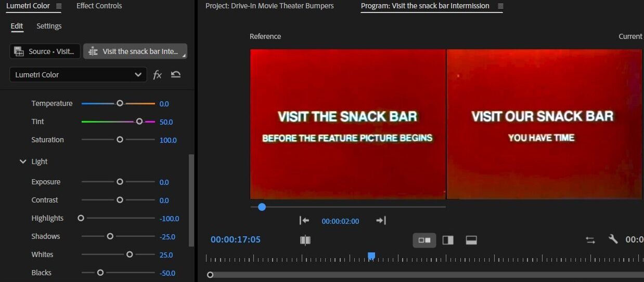Click the Contrast slider handle
Image resolution: width=644 pixels, height=282 pixels.
point(120,200)
